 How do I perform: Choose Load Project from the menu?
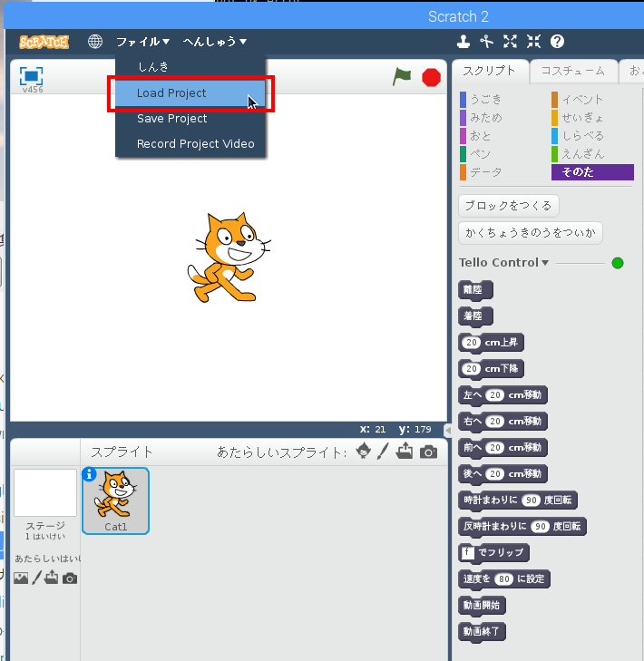(190, 93)
